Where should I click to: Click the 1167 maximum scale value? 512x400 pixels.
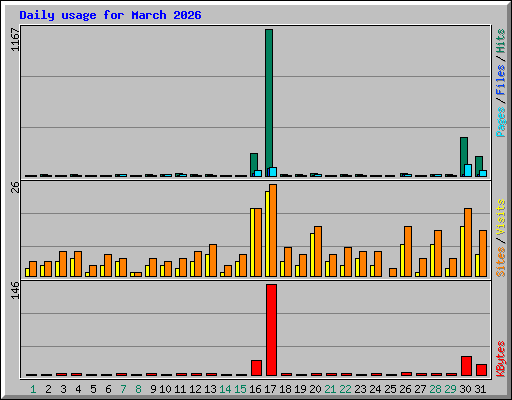click(15, 40)
